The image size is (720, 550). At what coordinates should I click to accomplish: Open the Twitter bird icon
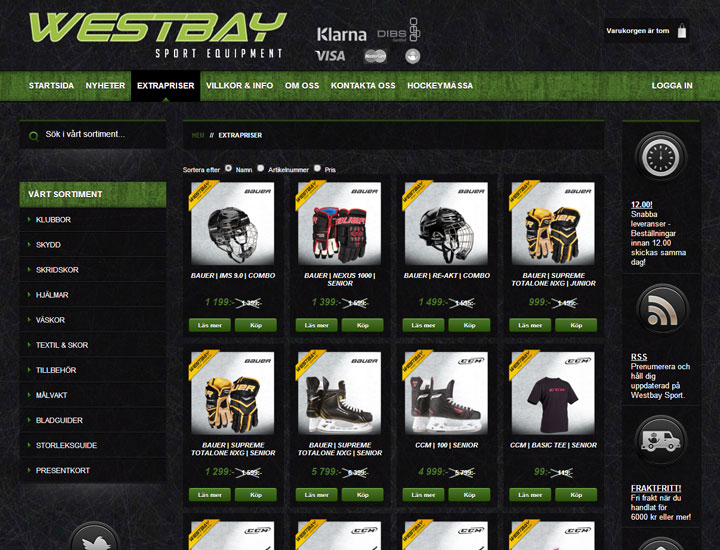point(95,538)
